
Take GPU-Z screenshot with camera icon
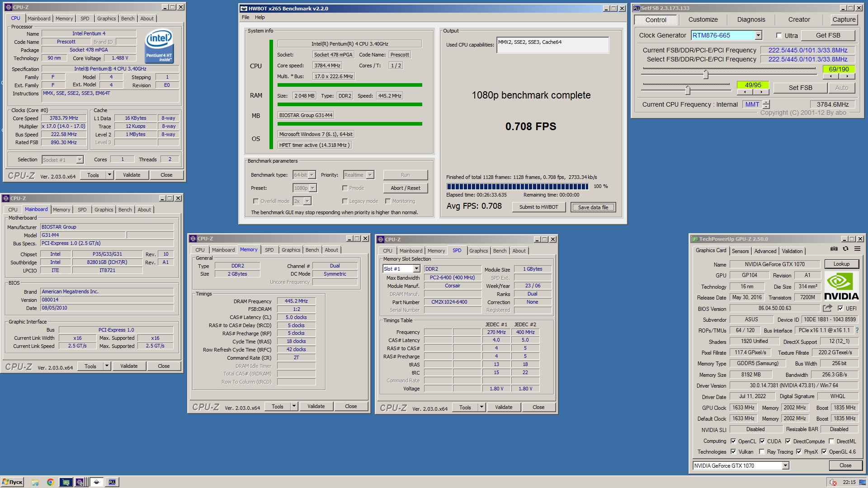pyautogui.click(x=834, y=249)
